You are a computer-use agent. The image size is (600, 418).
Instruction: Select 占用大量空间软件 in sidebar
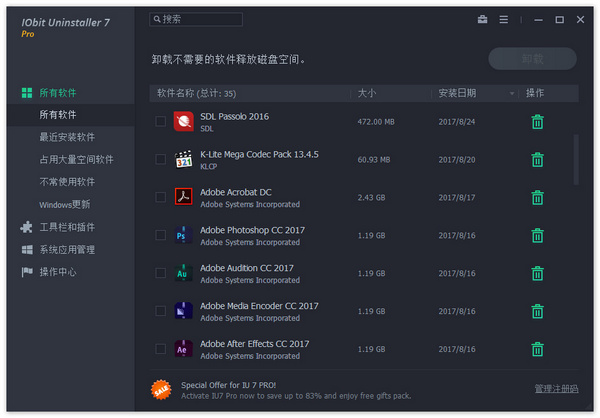[77, 160]
